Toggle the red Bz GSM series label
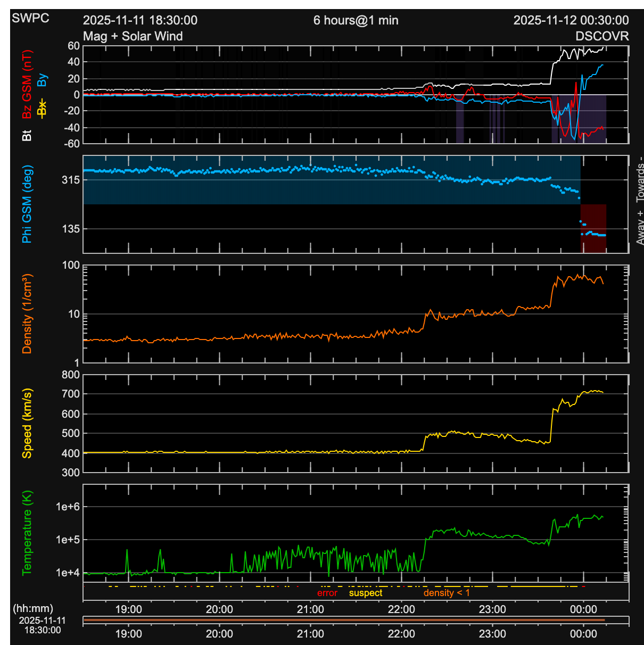Image resolution: width=644 pixels, height=645 pixels. (27, 84)
